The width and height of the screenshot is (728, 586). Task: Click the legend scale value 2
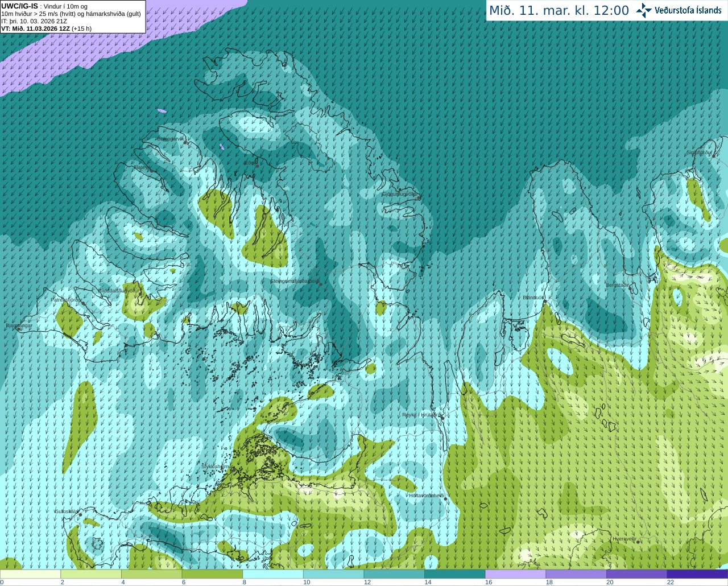point(62,582)
